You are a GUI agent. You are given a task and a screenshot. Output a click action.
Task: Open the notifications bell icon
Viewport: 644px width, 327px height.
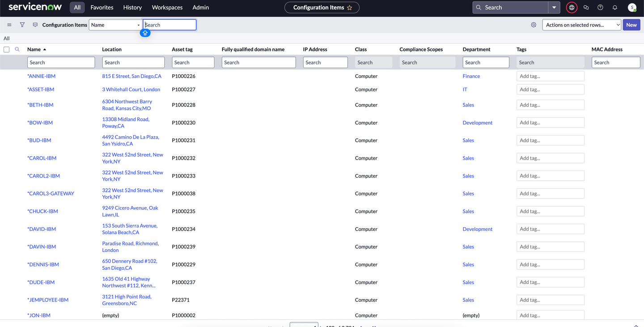(614, 8)
